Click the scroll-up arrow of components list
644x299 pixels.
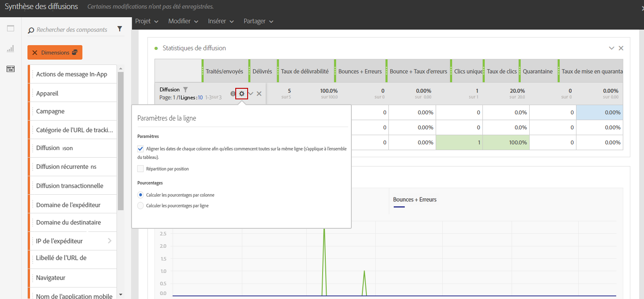point(121,68)
